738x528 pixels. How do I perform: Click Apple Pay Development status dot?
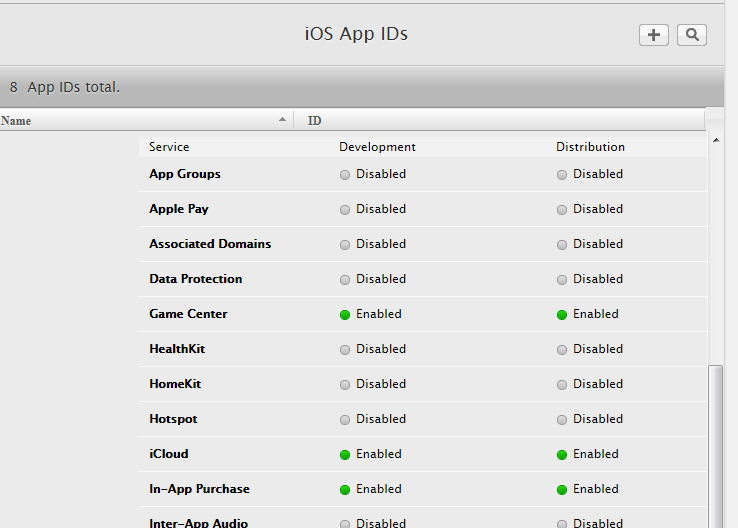(345, 210)
